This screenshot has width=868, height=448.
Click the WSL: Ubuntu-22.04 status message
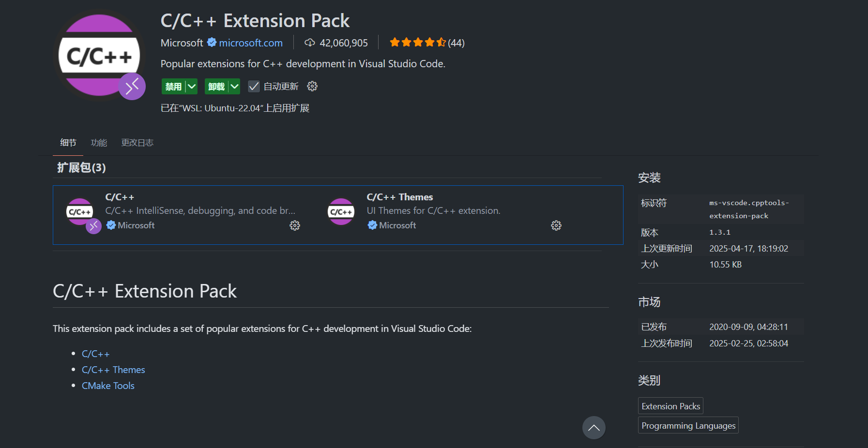coord(235,108)
